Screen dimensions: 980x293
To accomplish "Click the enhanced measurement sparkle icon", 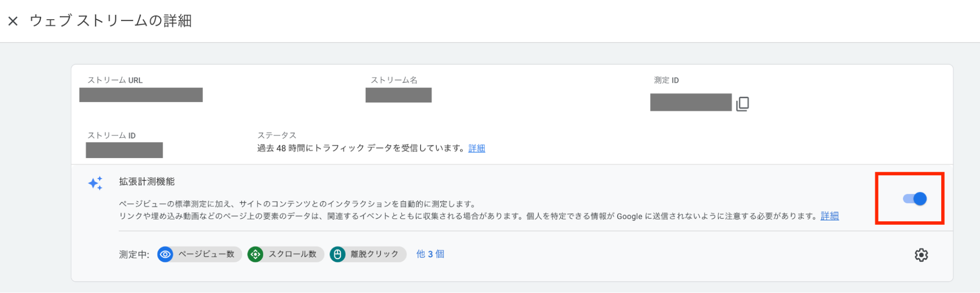I will point(96,183).
